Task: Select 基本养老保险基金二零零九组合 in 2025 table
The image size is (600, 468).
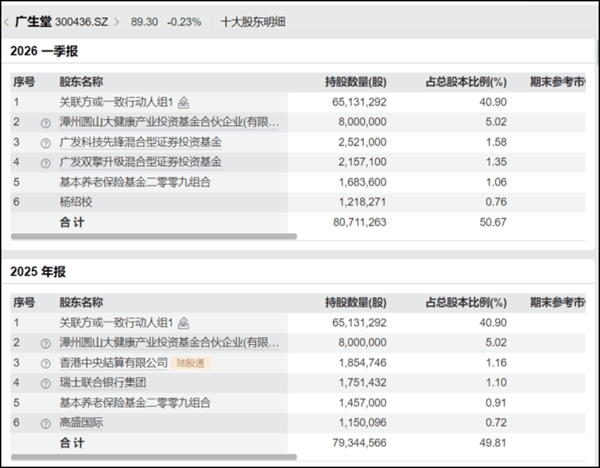Action: 135,403
